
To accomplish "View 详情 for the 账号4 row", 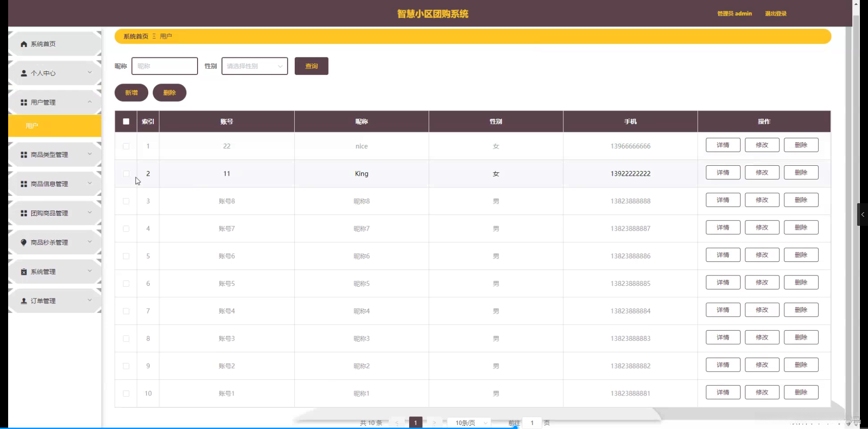I will (x=723, y=310).
